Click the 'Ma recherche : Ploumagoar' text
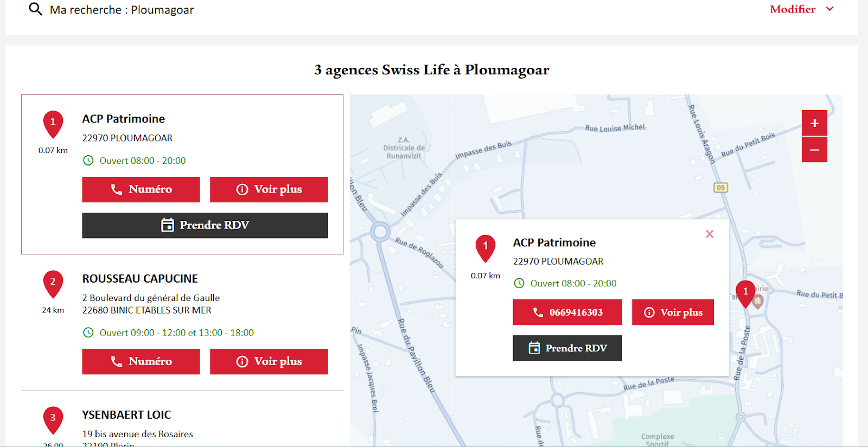868x447 pixels. [x=122, y=10]
